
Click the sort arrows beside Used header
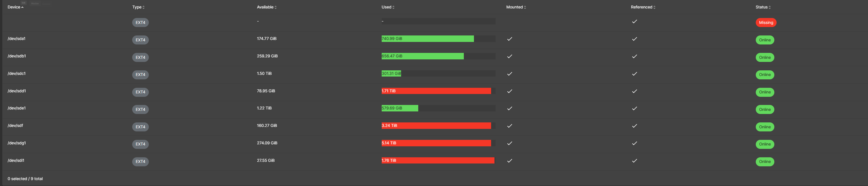coord(393,7)
